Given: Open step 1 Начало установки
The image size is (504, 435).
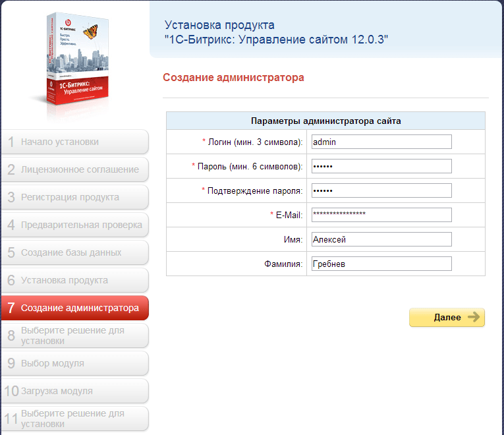Looking at the screenshot, I should click(74, 142).
